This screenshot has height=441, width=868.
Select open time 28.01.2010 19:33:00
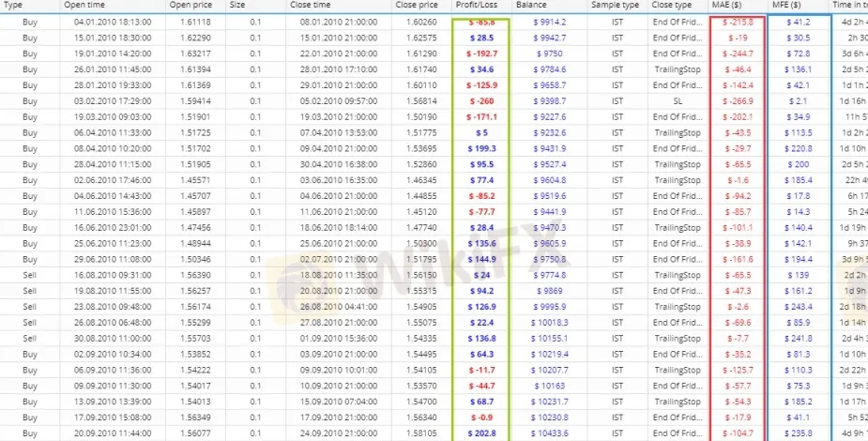[113, 85]
